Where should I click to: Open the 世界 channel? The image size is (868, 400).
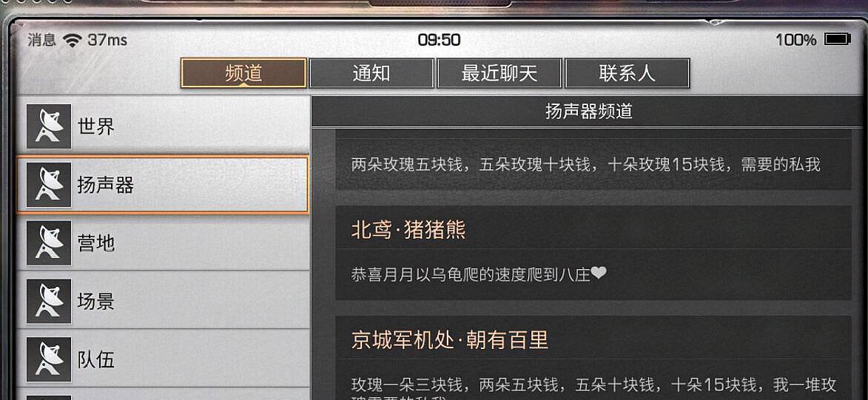pyautogui.click(x=163, y=126)
